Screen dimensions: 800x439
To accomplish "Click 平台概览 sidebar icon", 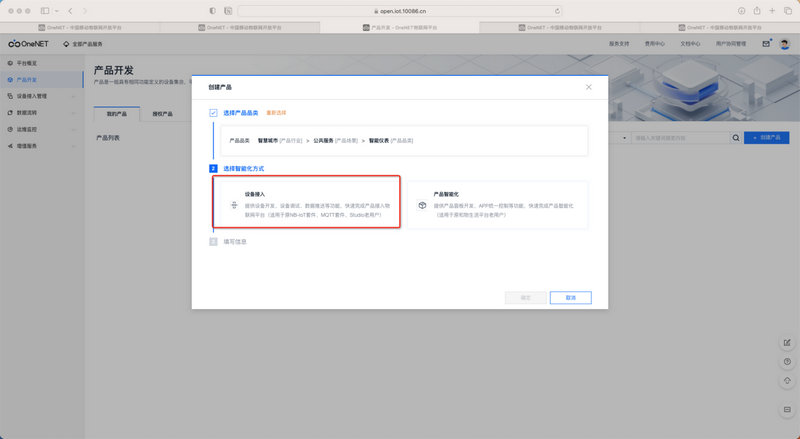I will point(10,63).
